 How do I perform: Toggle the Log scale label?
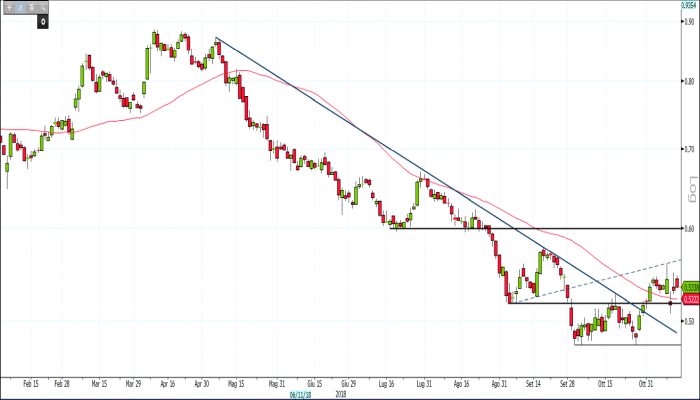pyautogui.click(x=689, y=188)
